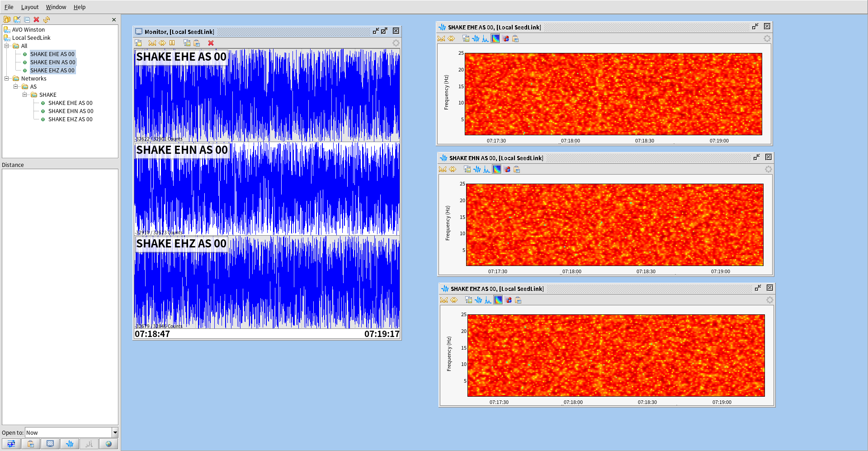Copy Monitor waves to clipboard icon

pyautogui.click(x=197, y=43)
